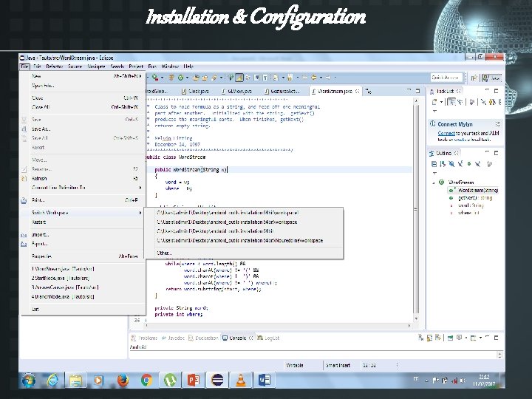Switch to Clock.java editor tab
Screen dimensions: 532x399
tap(195, 92)
